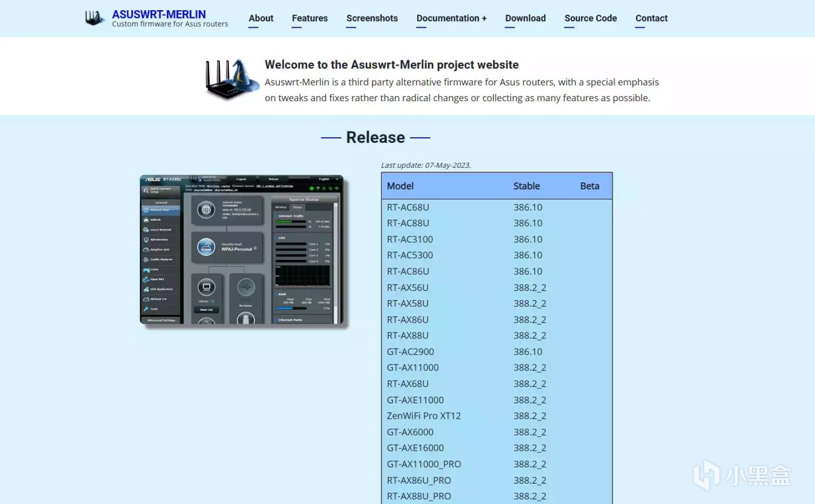Viewport: 815px width, 504px height.
Task: Select the RT-AC88U model row
Action: (x=497, y=223)
